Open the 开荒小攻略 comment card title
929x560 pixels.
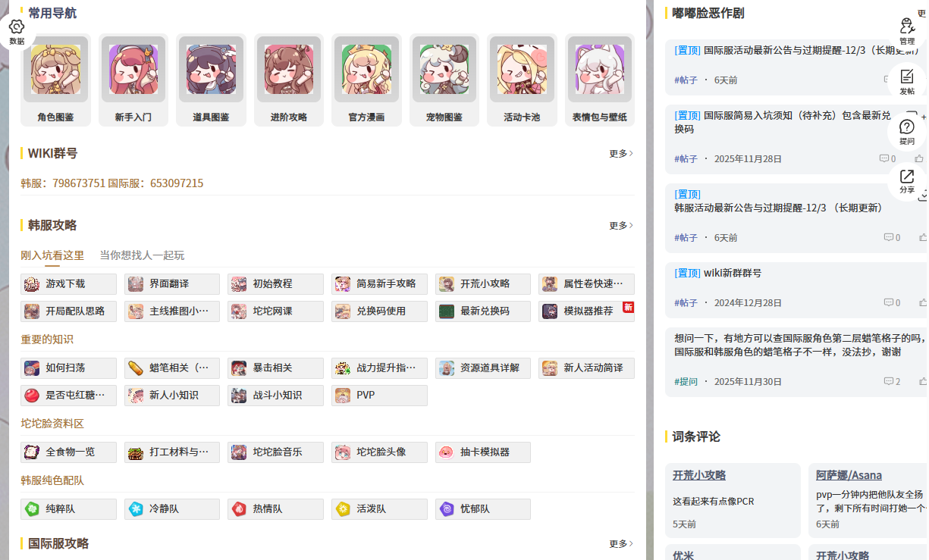699,475
